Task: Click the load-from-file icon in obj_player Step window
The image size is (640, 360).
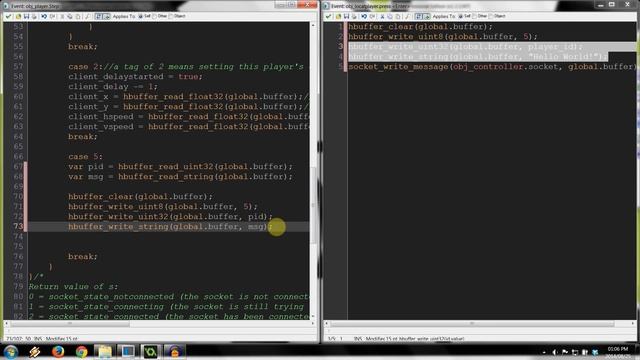Action: coord(18,16)
